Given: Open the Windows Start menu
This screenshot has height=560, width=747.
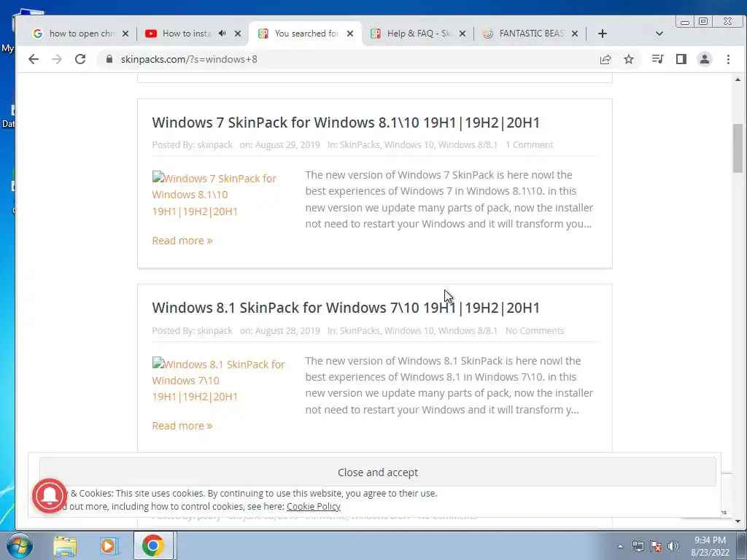Looking at the screenshot, I should point(18,545).
